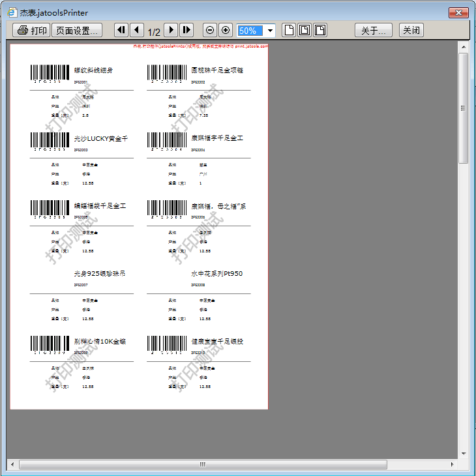The width and height of the screenshot is (476, 476).
Task: Click the Internet Explorer window icon
Action: pyautogui.click(x=12, y=12)
